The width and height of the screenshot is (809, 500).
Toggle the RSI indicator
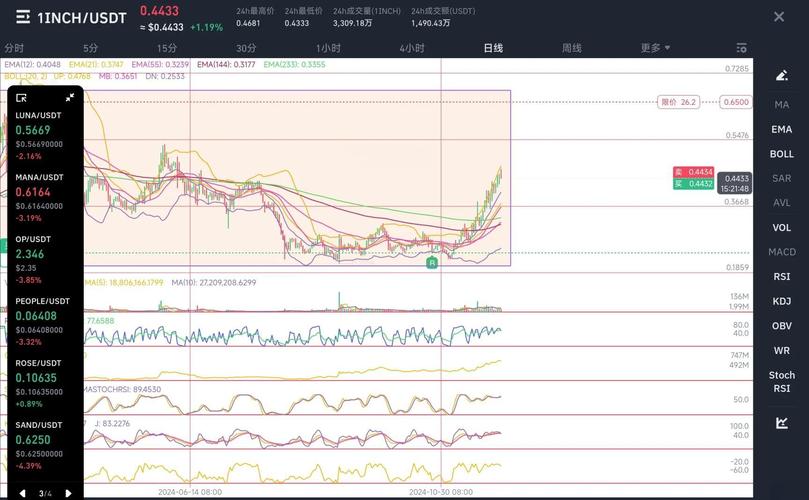click(782, 277)
